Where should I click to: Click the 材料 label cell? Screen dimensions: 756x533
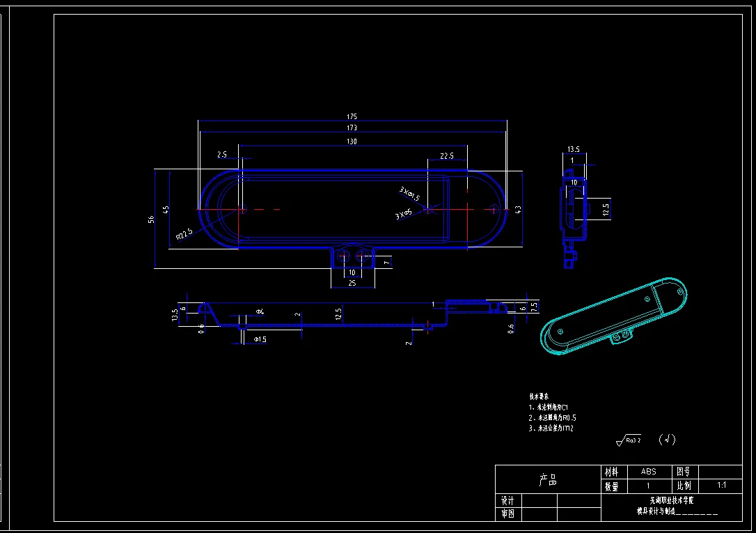tap(614, 472)
